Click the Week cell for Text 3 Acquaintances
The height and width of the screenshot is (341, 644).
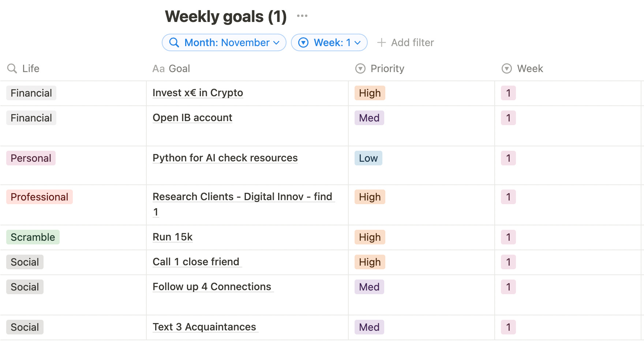(508, 327)
